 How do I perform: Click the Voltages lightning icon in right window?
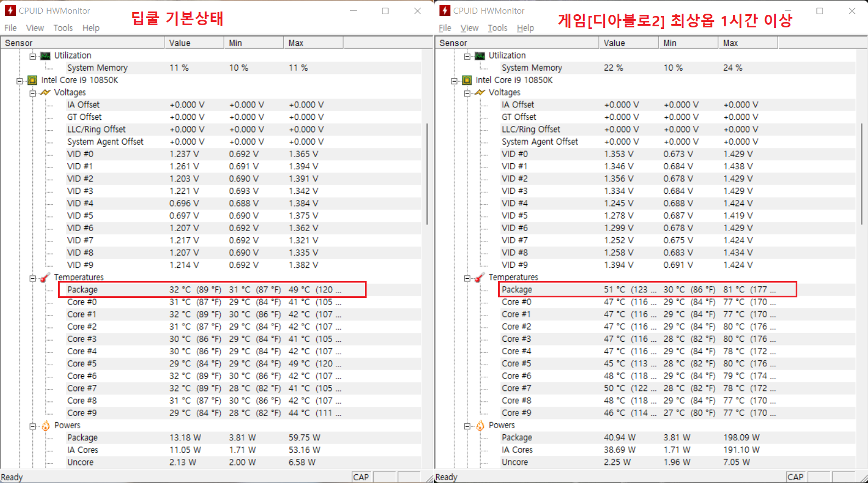pyautogui.click(x=480, y=93)
